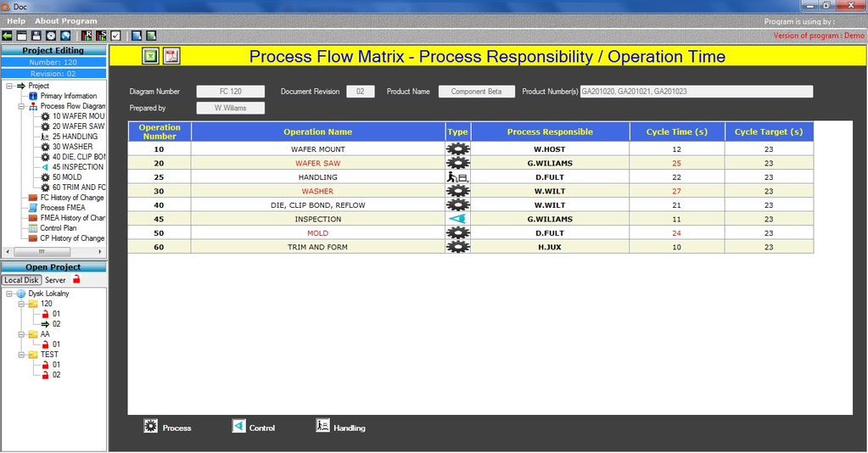This screenshot has height=453, width=868.
Task: Click the Cycle Target (s) column header
Action: point(769,131)
